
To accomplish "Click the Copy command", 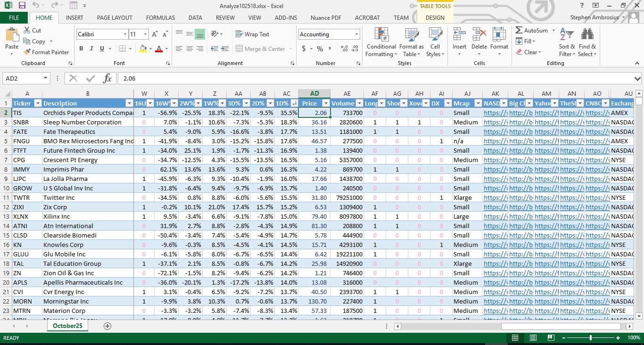I will click(34, 41).
